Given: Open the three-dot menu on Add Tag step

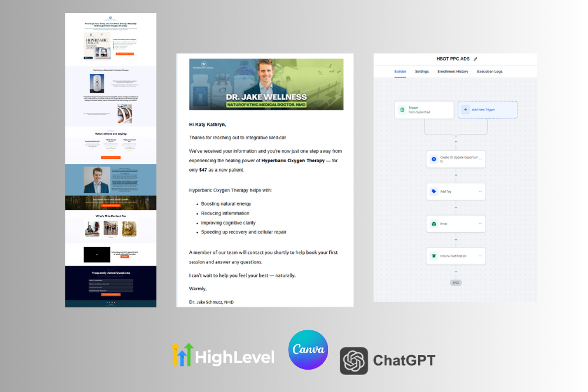Looking at the screenshot, I should click(x=480, y=192).
